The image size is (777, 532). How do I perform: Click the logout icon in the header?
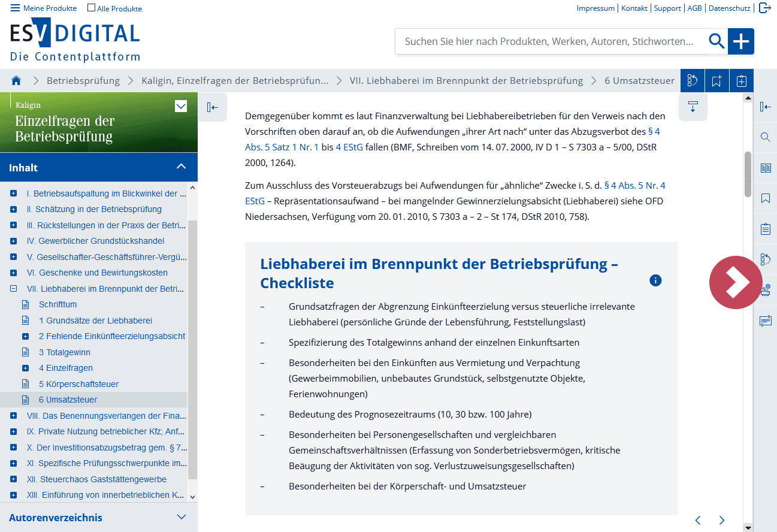[x=765, y=8]
